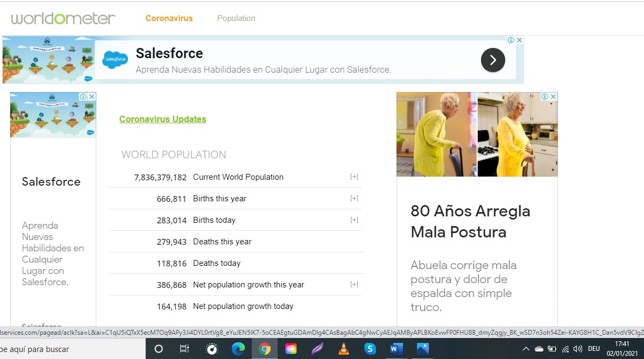644x359 pixels.
Task: Expand Current World Population details
Action: click(x=354, y=177)
